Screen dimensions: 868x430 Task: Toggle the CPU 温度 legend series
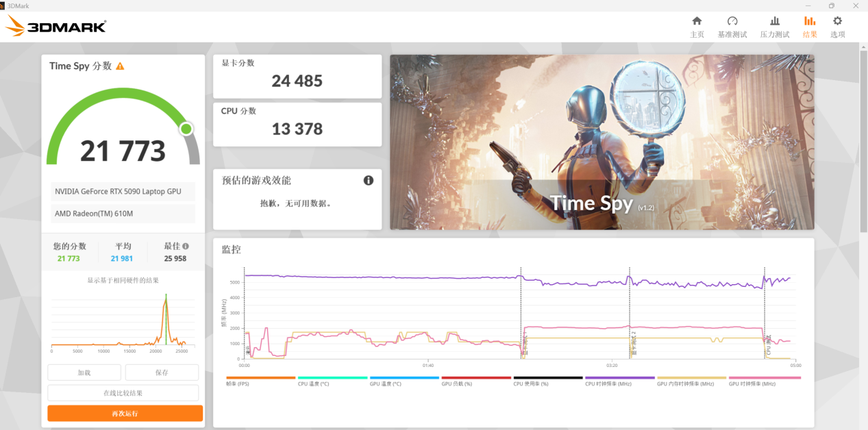(x=332, y=378)
